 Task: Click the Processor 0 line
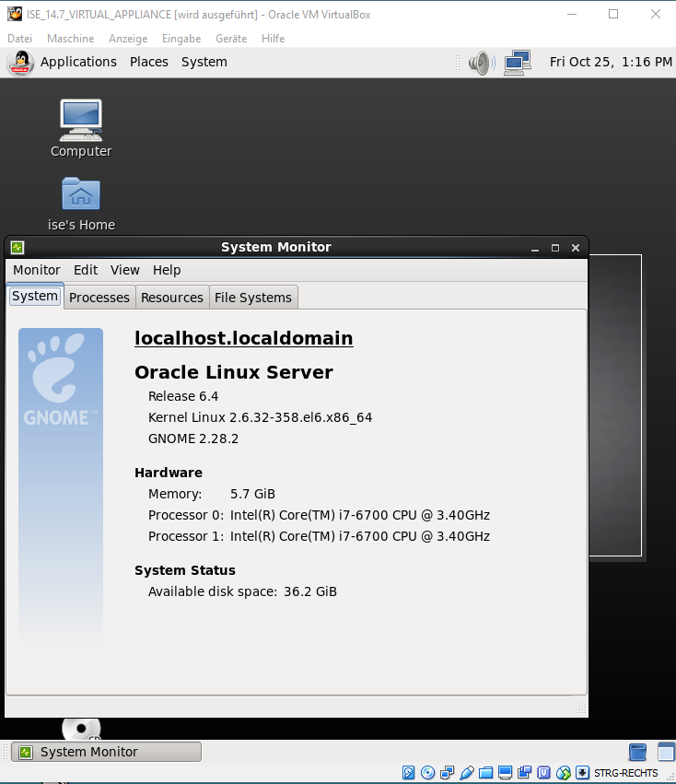point(319,515)
